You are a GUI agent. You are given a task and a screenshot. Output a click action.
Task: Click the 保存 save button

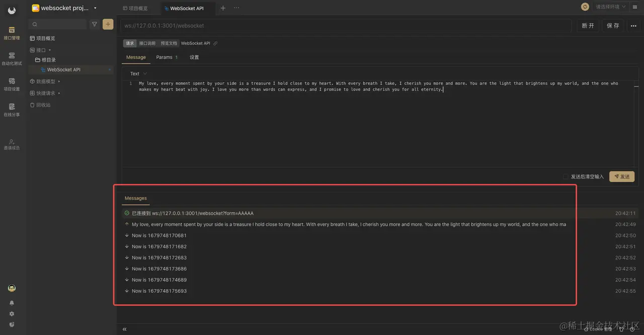[x=612, y=25]
